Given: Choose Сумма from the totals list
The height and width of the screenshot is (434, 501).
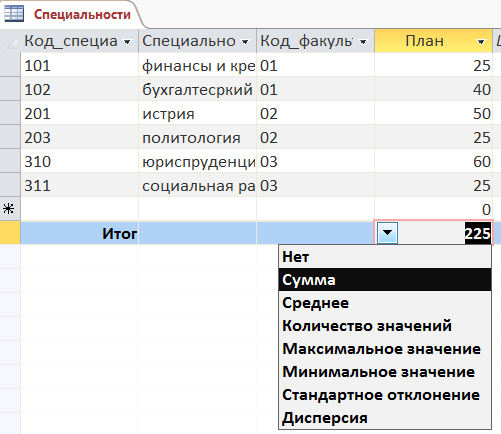Looking at the screenshot, I should coord(385,280).
